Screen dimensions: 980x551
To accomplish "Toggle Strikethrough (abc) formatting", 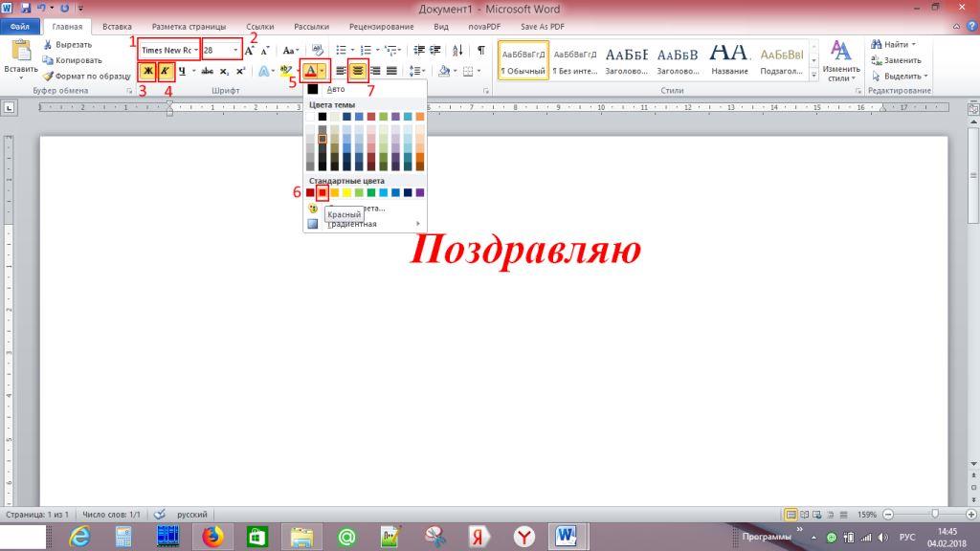I will [208, 71].
